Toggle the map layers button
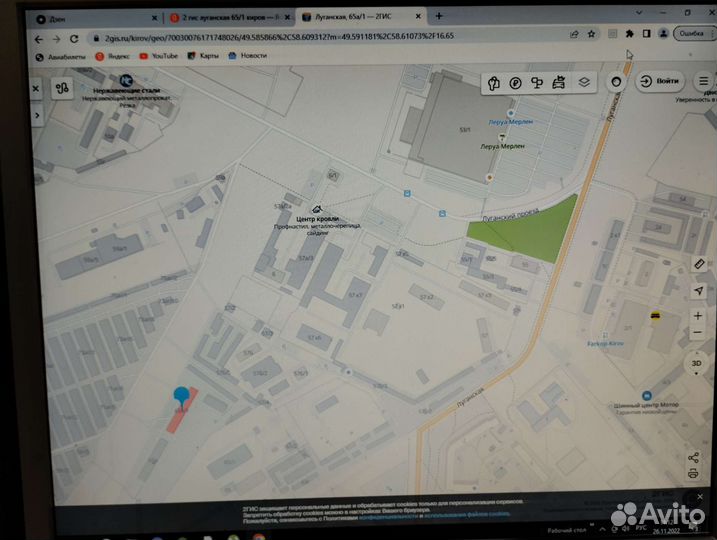 [x=584, y=83]
